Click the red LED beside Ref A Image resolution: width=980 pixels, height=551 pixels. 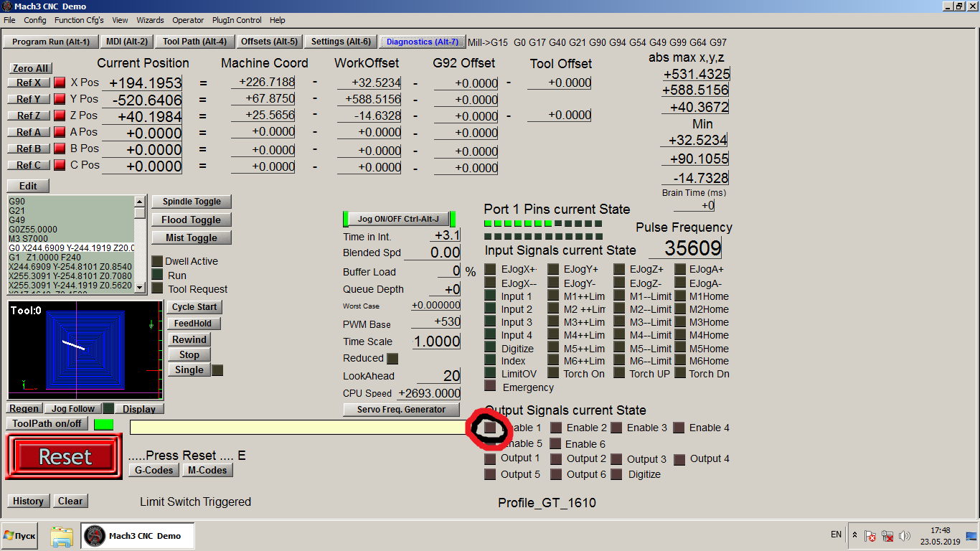[60, 132]
